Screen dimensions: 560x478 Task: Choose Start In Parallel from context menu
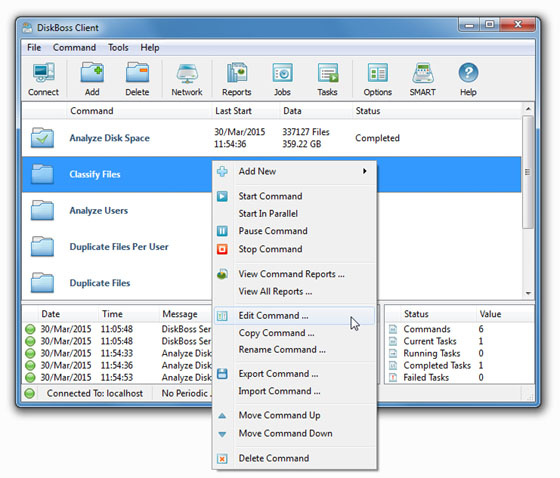[295, 214]
